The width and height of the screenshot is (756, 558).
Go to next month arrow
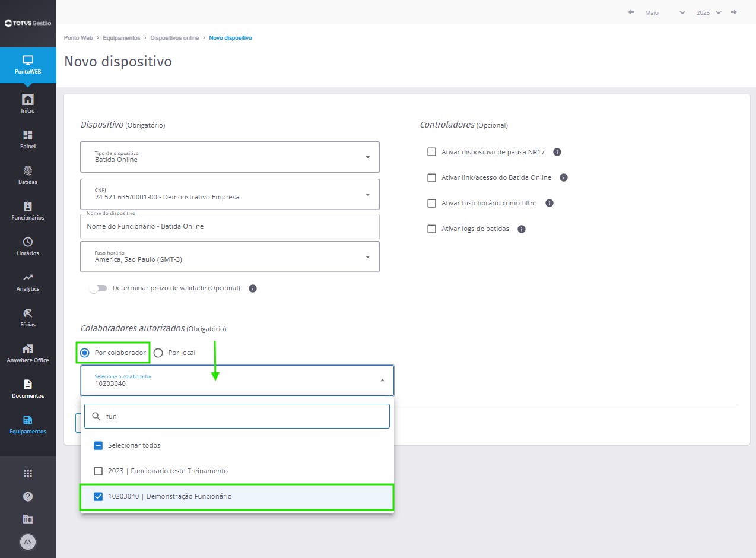coord(734,12)
